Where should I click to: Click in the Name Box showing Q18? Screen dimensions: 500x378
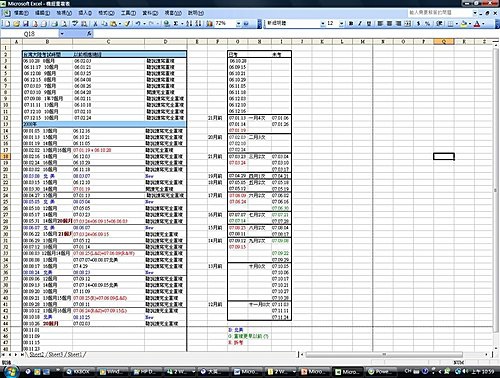click(30, 34)
